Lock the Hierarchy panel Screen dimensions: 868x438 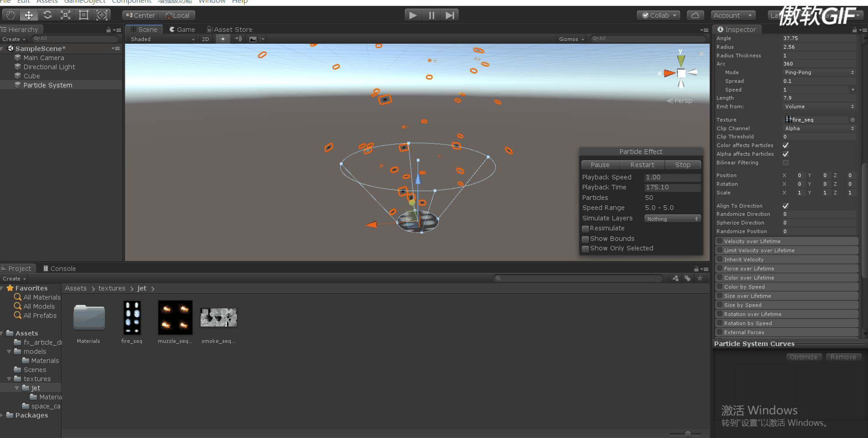(x=108, y=30)
